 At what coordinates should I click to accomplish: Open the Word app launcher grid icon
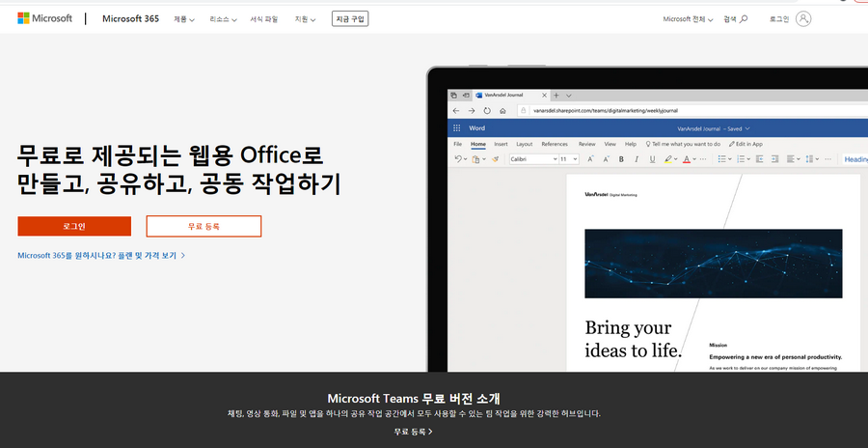[x=457, y=128]
